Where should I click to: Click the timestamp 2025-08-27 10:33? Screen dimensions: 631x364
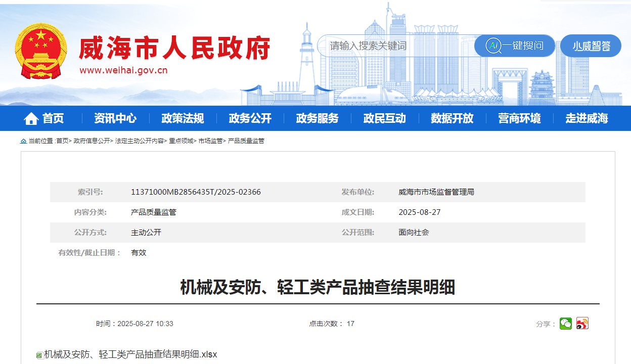click(x=145, y=324)
